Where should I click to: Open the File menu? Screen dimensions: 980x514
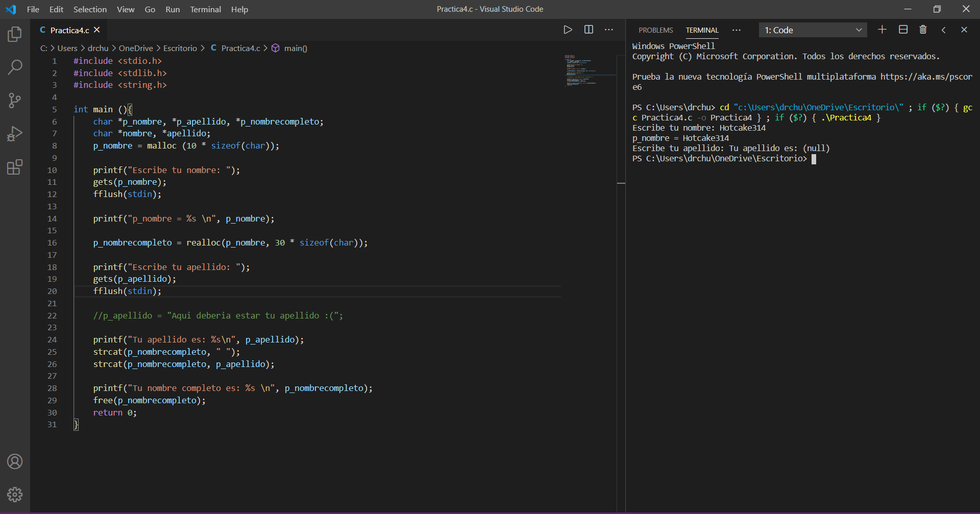(33, 9)
